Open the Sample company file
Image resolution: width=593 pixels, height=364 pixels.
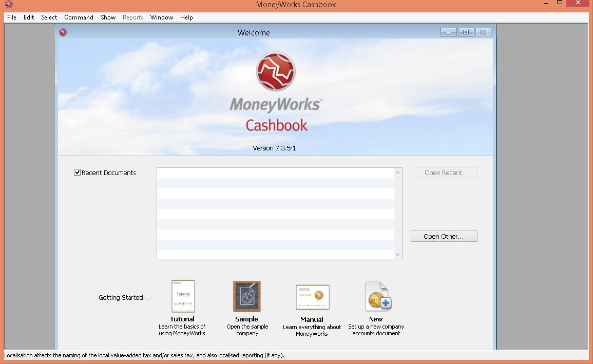click(246, 296)
